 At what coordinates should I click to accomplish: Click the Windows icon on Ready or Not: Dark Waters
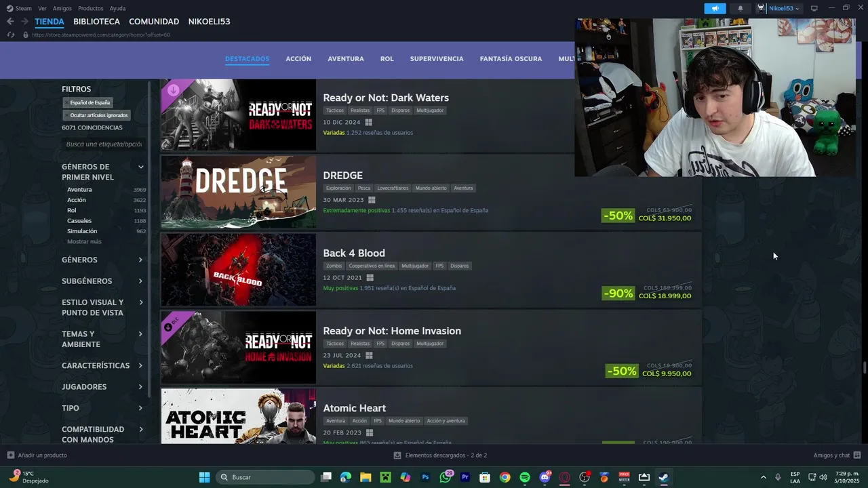[368, 123]
